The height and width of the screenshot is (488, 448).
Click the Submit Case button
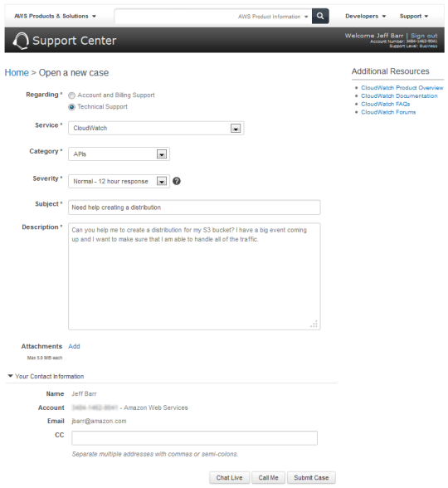(311, 477)
